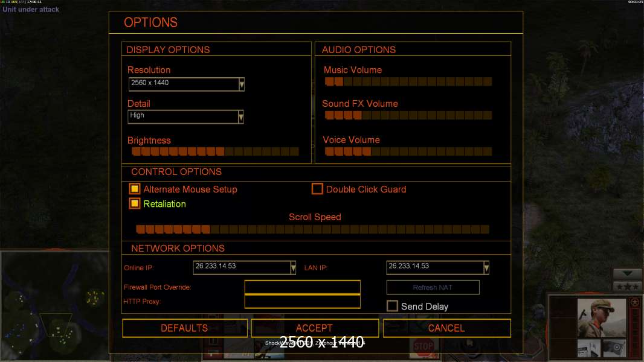Screen dimensions: 644x362
Task: Open the Online IP field 26.233.14.53
Action: click(x=245, y=268)
